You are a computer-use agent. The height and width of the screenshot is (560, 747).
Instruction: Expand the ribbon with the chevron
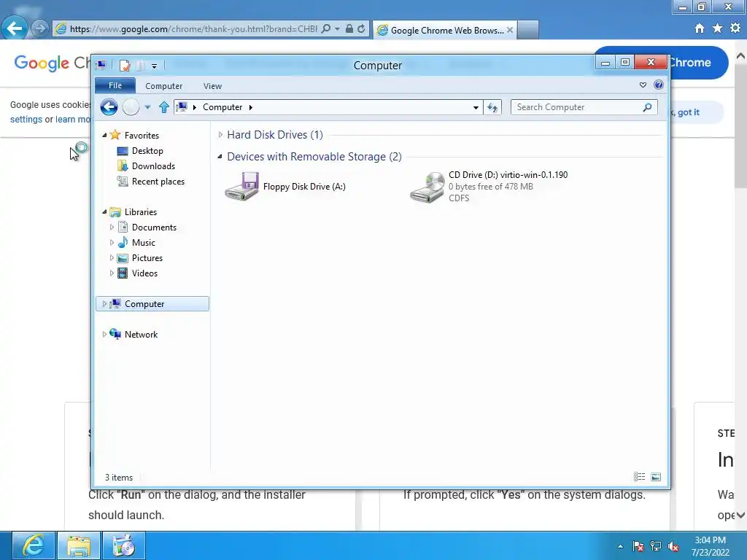click(643, 85)
